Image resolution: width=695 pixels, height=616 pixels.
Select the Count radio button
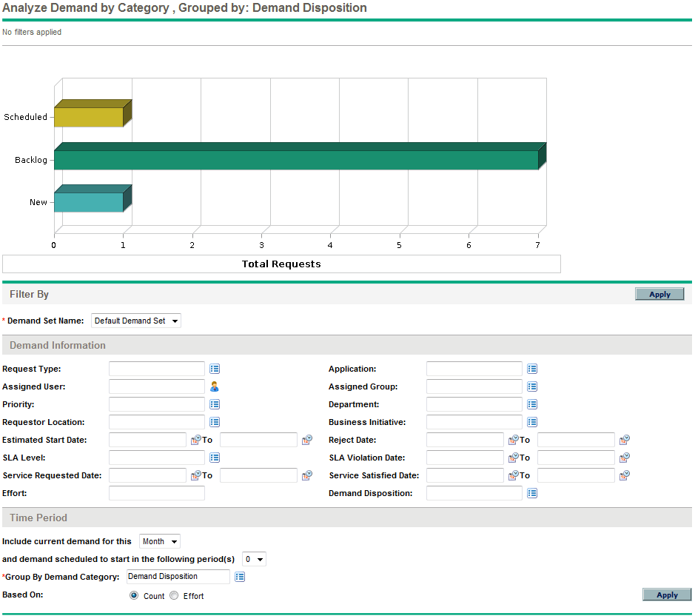coord(134,595)
